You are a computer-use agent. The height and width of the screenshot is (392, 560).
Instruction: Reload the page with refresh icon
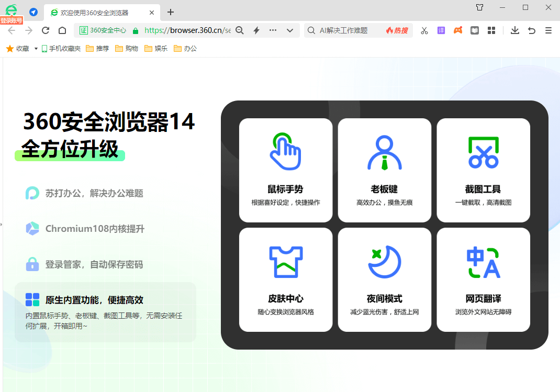pyautogui.click(x=46, y=30)
